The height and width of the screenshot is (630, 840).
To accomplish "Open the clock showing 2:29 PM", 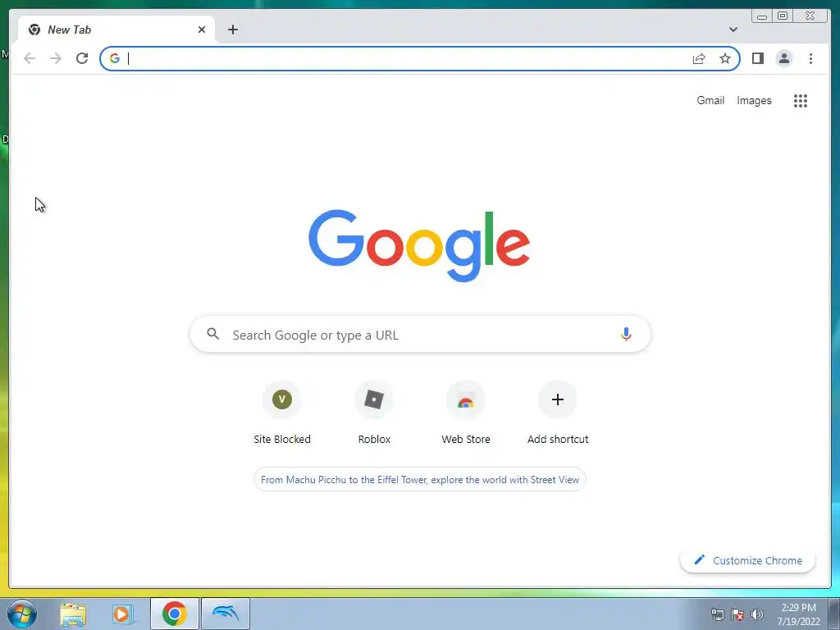I will point(798,614).
